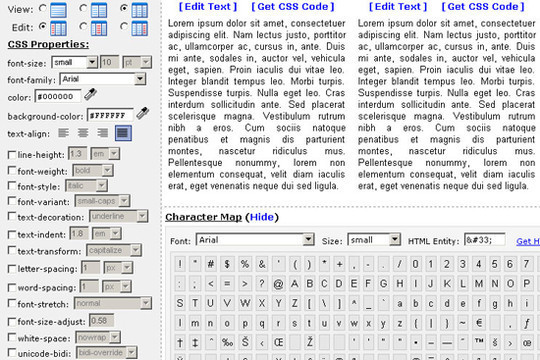The image size is (540, 360).
Task: Enable the line-height checkbox
Action: [12, 155]
